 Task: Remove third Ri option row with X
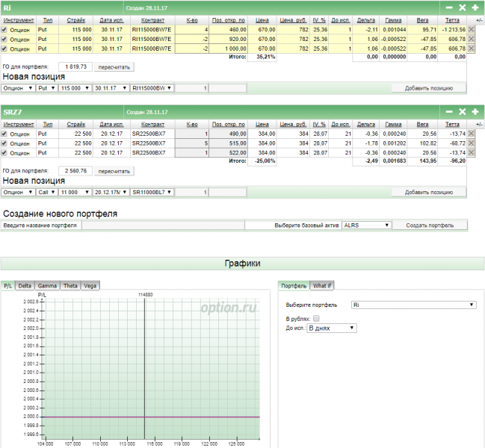[472, 49]
